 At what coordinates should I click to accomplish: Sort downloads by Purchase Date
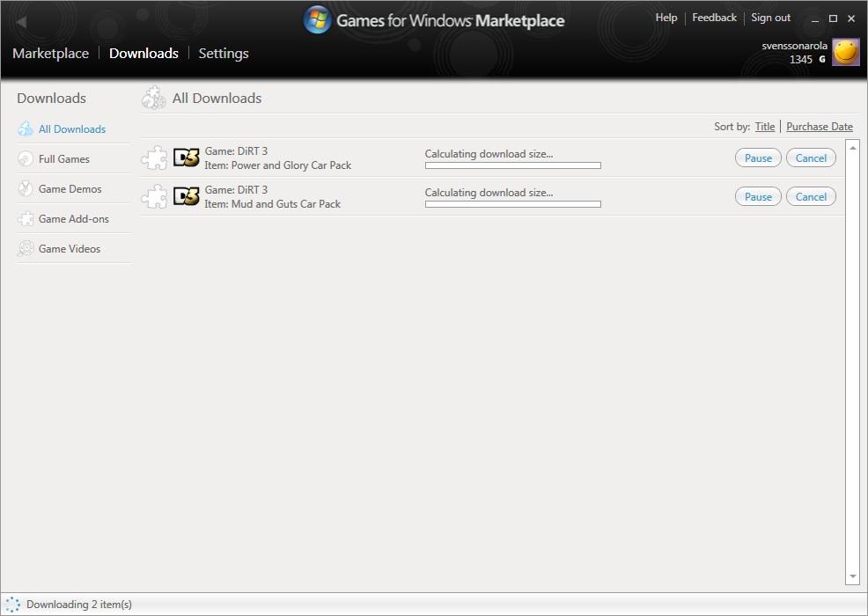pyautogui.click(x=820, y=127)
